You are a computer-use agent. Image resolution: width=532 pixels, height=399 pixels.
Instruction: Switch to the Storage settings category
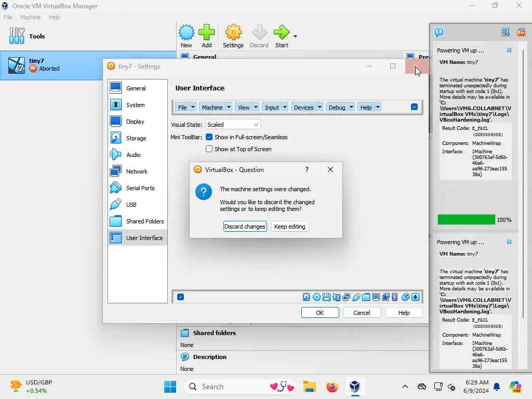click(138, 138)
